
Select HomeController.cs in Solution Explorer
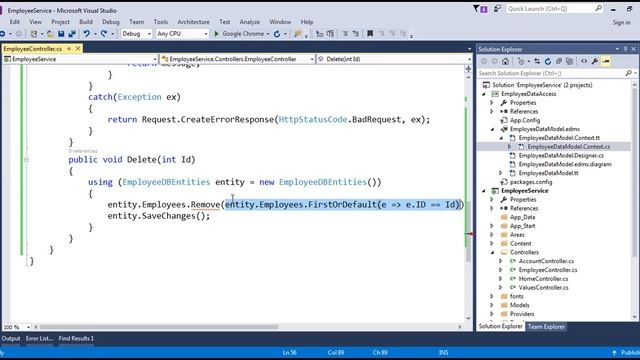[x=543, y=279]
